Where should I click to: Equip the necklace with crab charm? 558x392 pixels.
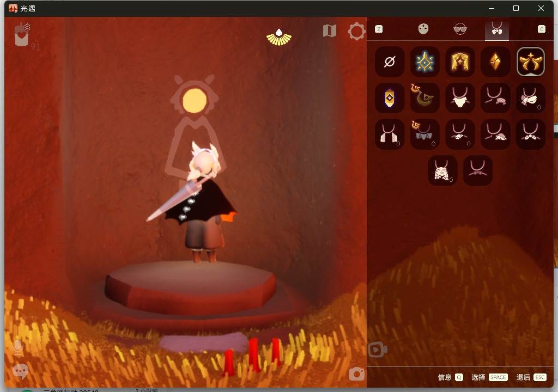tap(495, 98)
